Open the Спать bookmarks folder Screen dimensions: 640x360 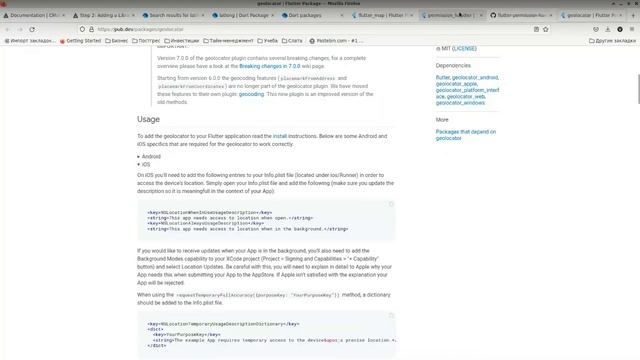(292, 41)
